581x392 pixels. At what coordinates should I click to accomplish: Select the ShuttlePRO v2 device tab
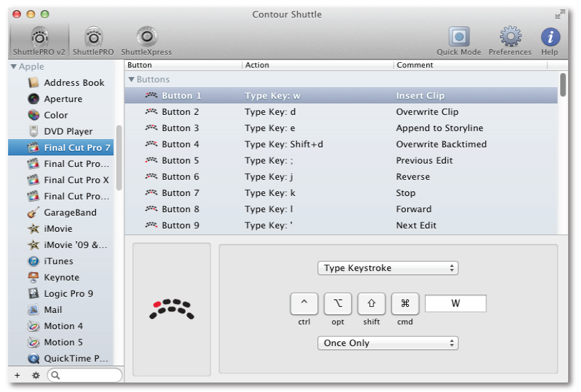tap(39, 41)
